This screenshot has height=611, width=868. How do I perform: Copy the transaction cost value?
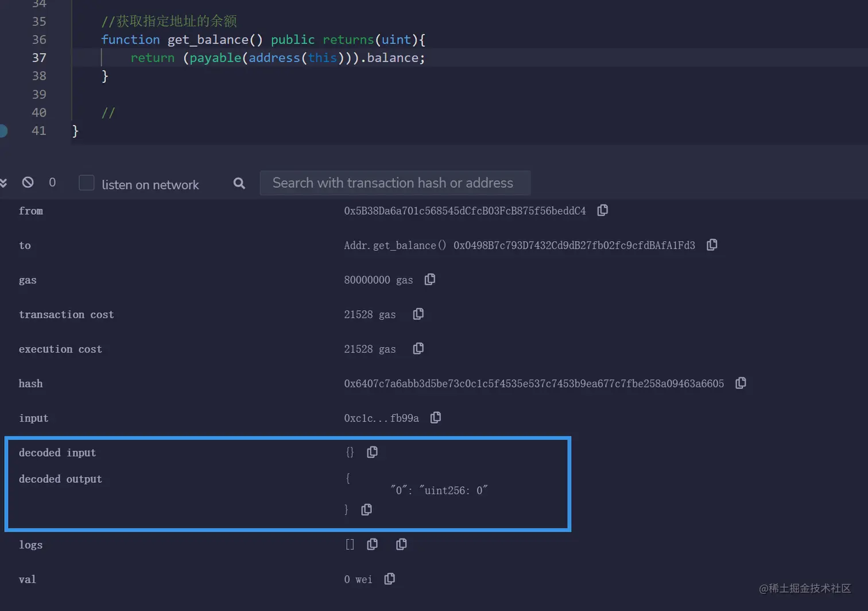(x=418, y=314)
